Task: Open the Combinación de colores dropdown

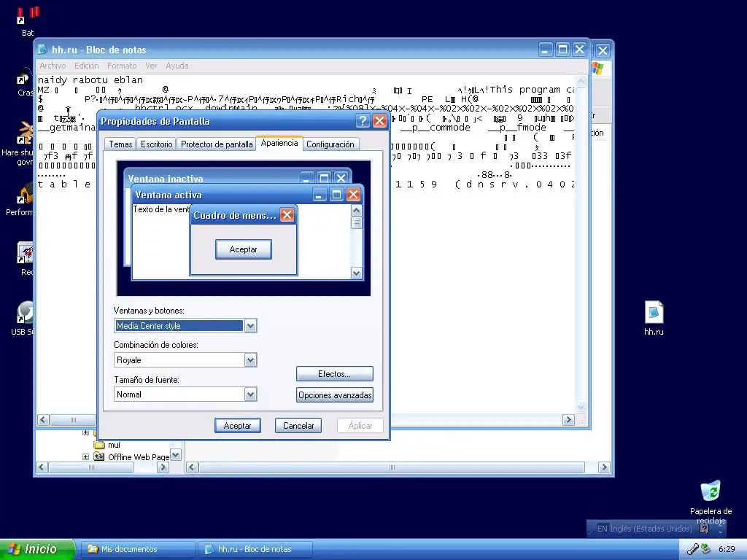Action: (x=251, y=360)
